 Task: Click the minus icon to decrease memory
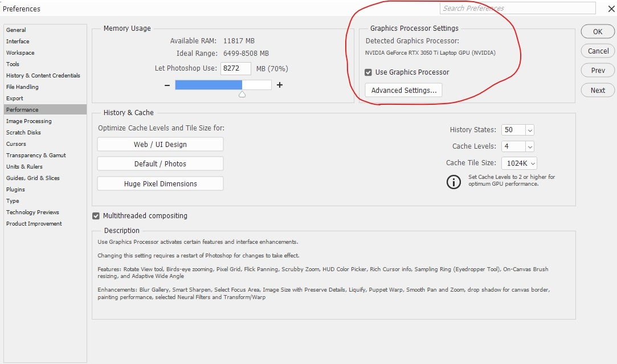coord(167,84)
